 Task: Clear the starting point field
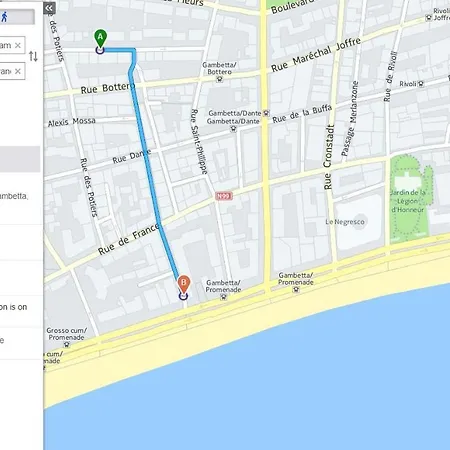pyautogui.click(x=18, y=45)
